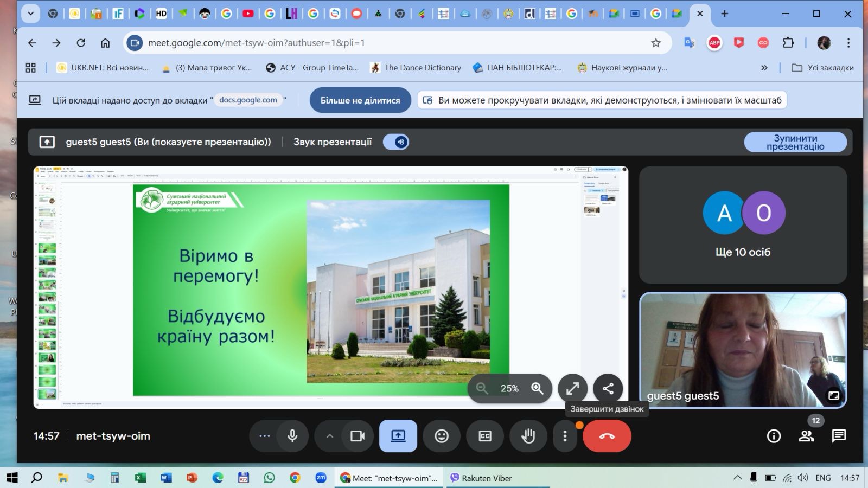Expand shared presentation to full screen
The image size is (868, 488).
(572, 388)
